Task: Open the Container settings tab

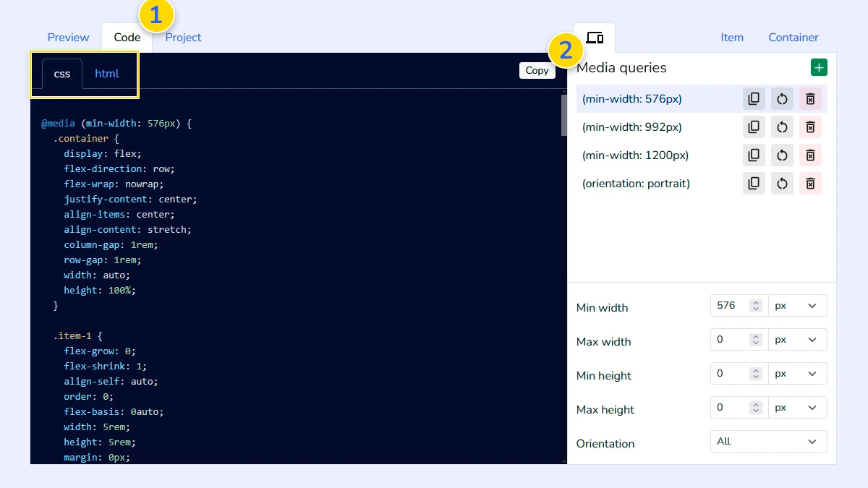Action: 793,37
